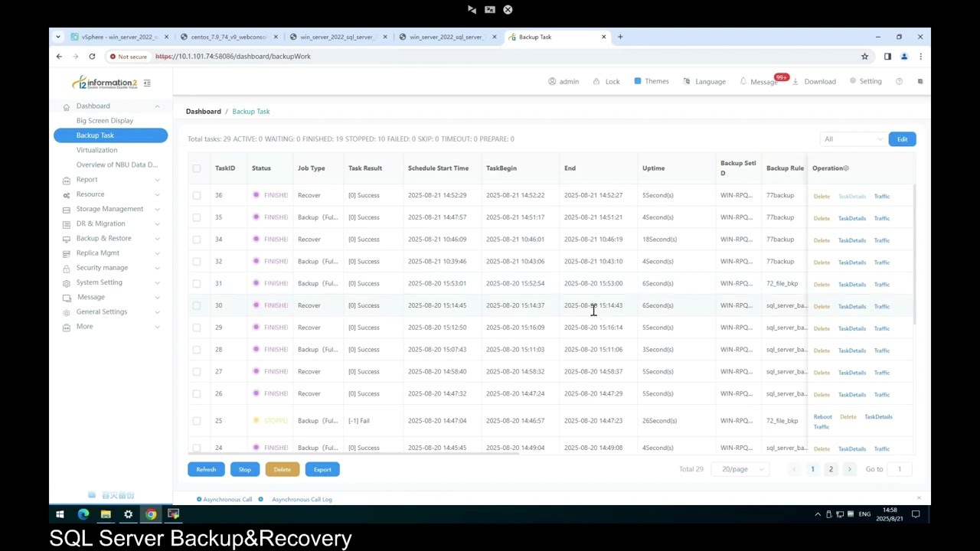Expand the Resource menu chevron

[x=157, y=194]
